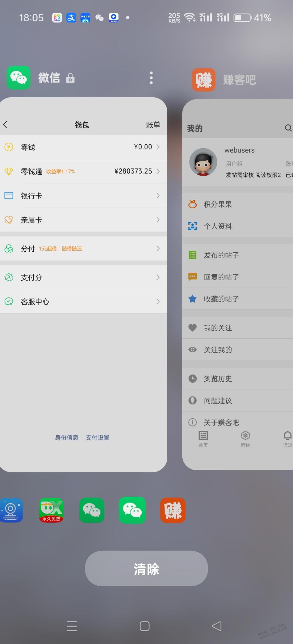Tap the home square navigation button
The width and height of the screenshot is (293, 644).
click(x=145, y=626)
